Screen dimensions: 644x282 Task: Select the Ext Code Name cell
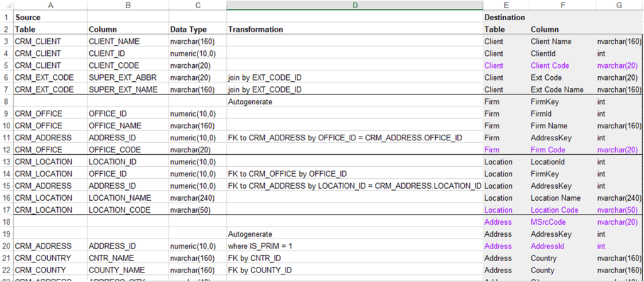562,89
